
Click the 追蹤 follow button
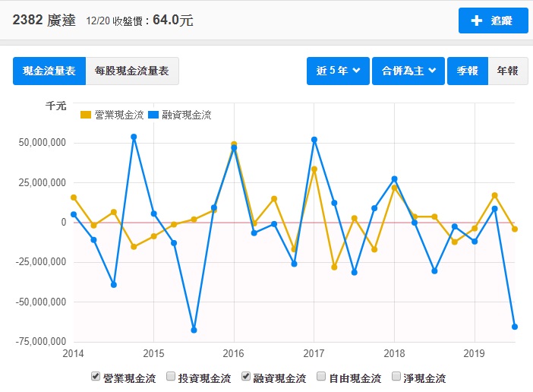tap(493, 21)
